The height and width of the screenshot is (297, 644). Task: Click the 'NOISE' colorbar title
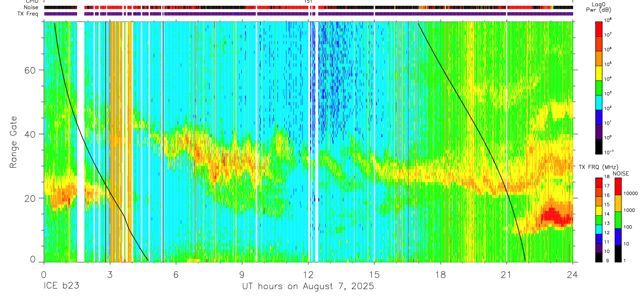(621, 173)
